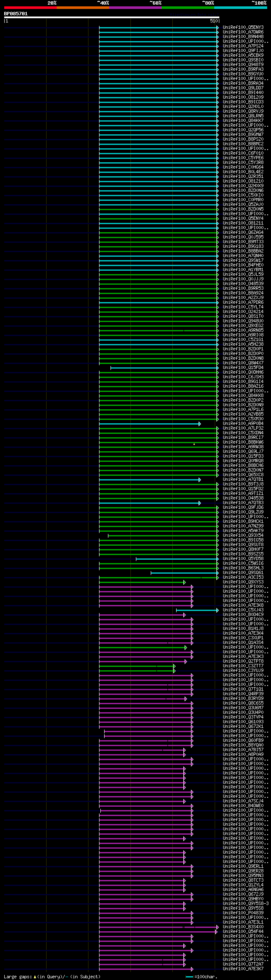
Task: Select the UniRef100_Q7T1Q1 label
Action: click(x=243, y=689)
